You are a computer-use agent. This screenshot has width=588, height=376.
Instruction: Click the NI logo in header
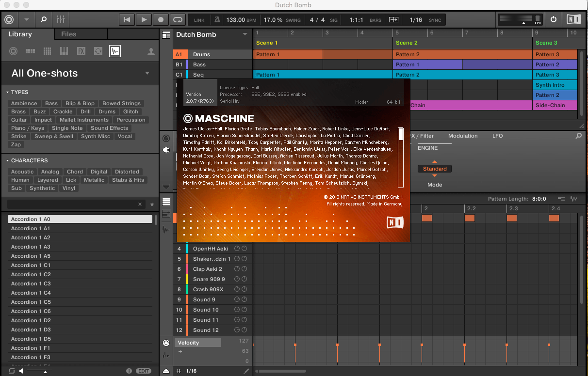(x=573, y=20)
